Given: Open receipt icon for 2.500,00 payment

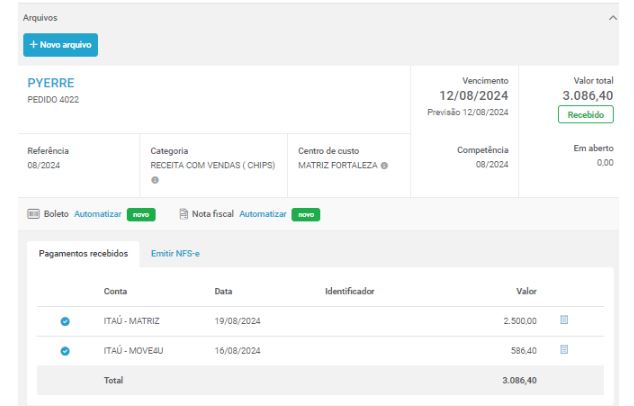Looking at the screenshot, I should point(564,320).
